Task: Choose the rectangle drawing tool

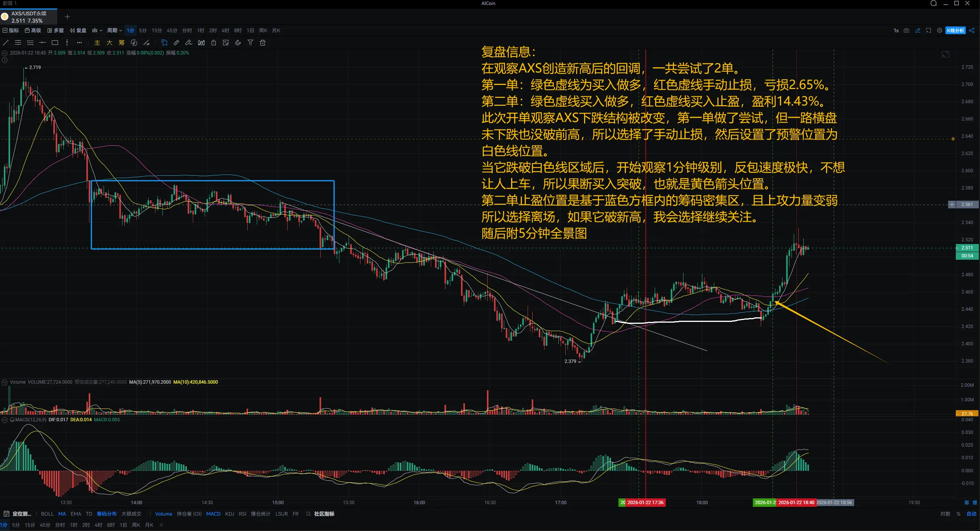Action: [55, 43]
